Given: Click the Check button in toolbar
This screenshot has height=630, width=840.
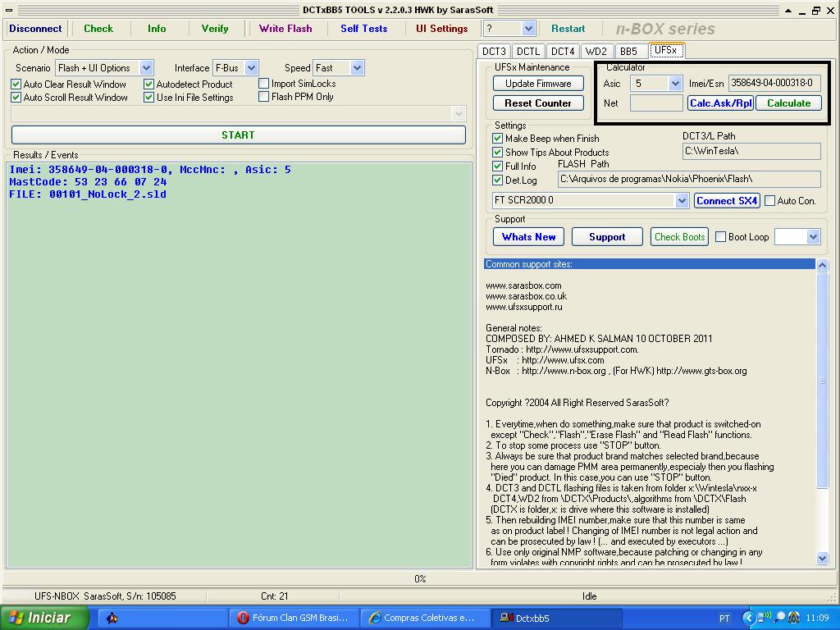Looking at the screenshot, I should pyautogui.click(x=98, y=29).
